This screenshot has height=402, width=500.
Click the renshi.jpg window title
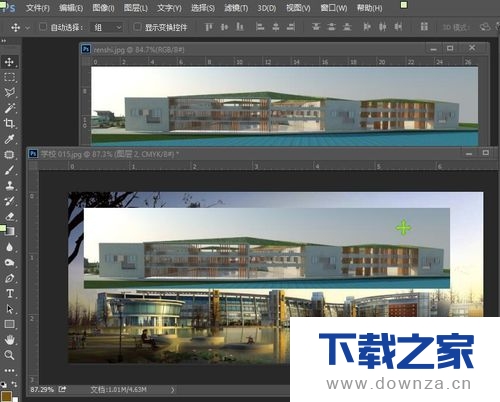139,50
